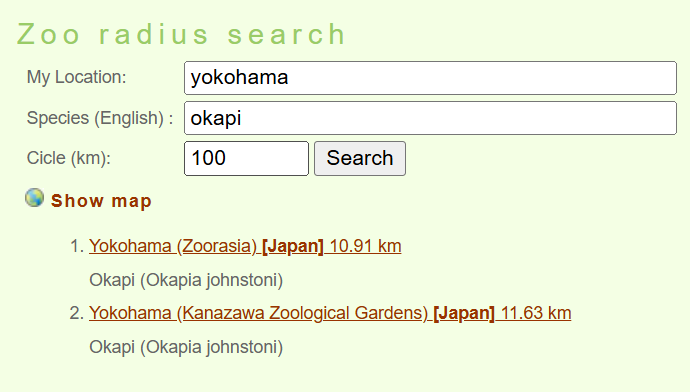This screenshot has width=690, height=392.
Task: Click list number 1 of the results
Action: coord(77,246)
